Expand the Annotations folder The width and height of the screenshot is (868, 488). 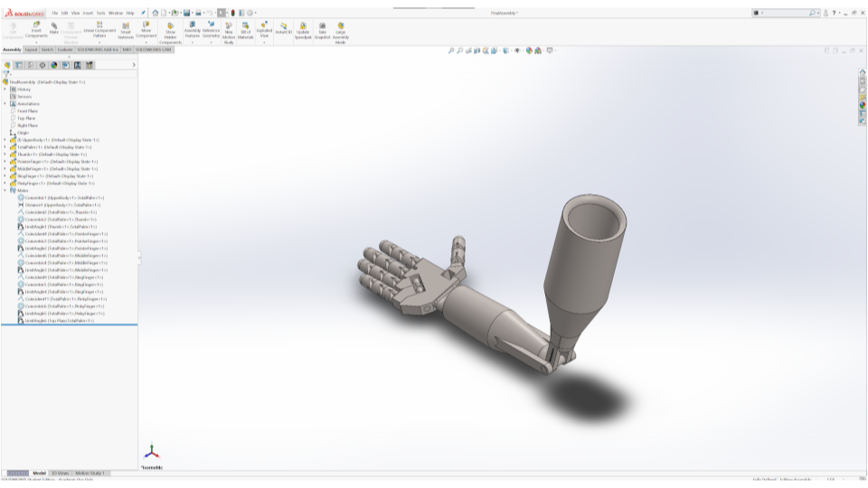click(5, 104)
